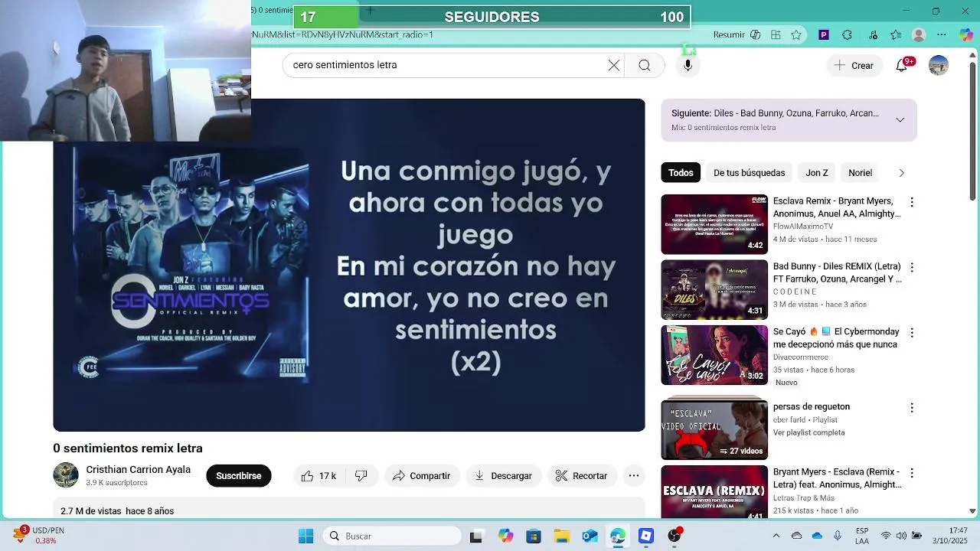Click the Recortar clip button
The width and height of the screenshot is (980, 551).
(x=581, y=476)
